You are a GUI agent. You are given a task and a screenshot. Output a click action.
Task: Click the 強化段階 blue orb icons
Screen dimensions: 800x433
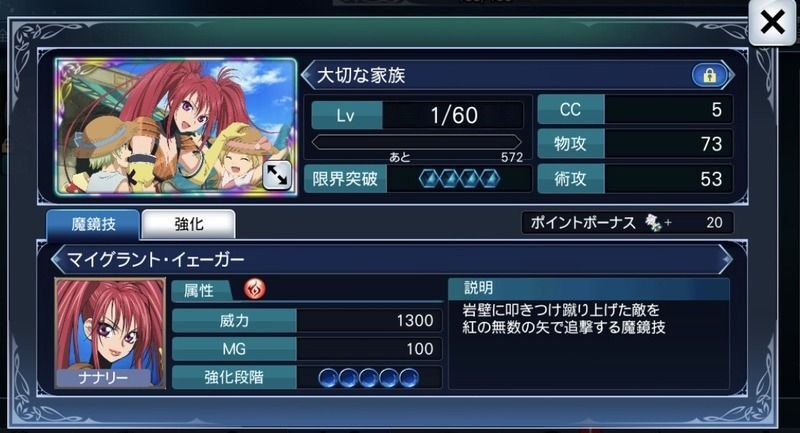coord(368,378)
